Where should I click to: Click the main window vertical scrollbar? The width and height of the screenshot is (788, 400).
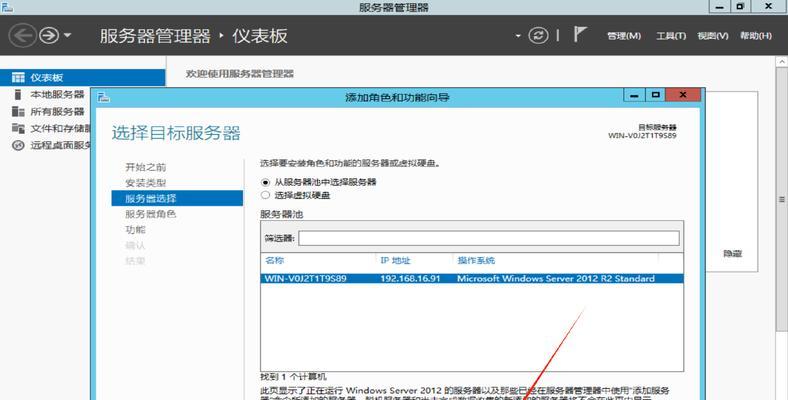pos(781,198)
